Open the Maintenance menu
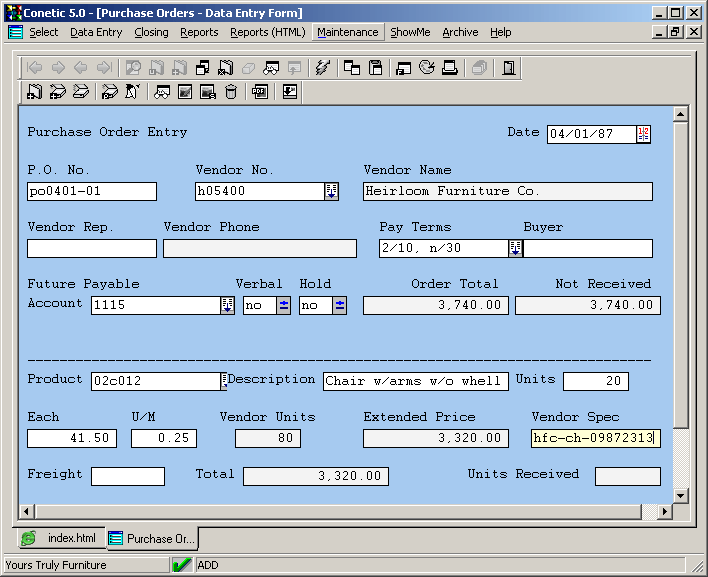 click(x=347, y=32)
